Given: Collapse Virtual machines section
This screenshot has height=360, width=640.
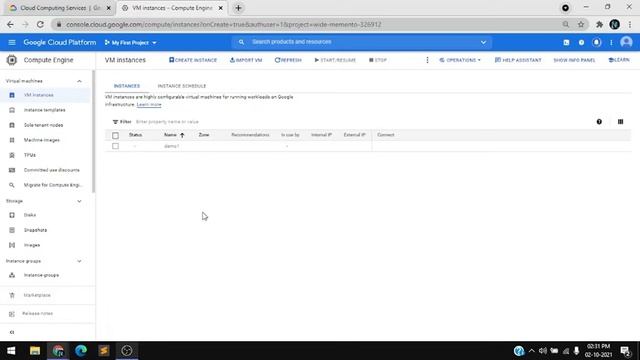Looking at the screenshot, I should tap(79, 81).
